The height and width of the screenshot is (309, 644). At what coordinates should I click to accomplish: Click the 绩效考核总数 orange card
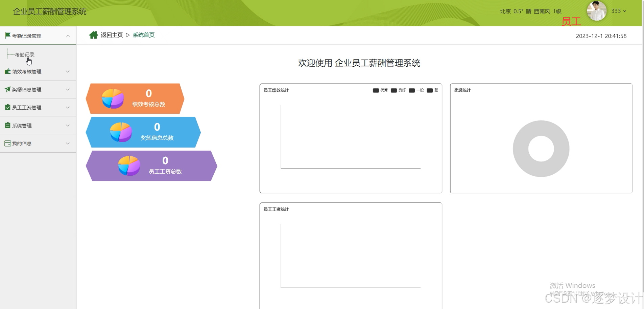click(x=135, y=98)
